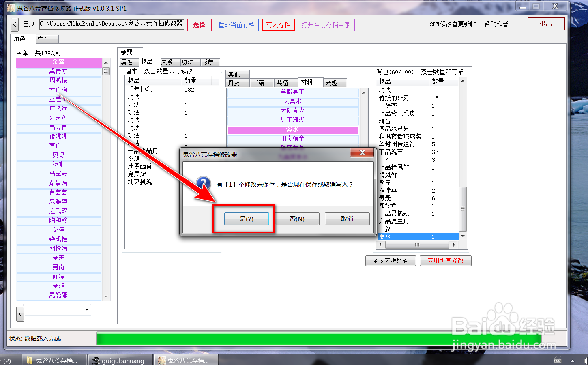Select the 其他 item category tab
Viewport: 588px width, 365px height.
pos(237,74)
